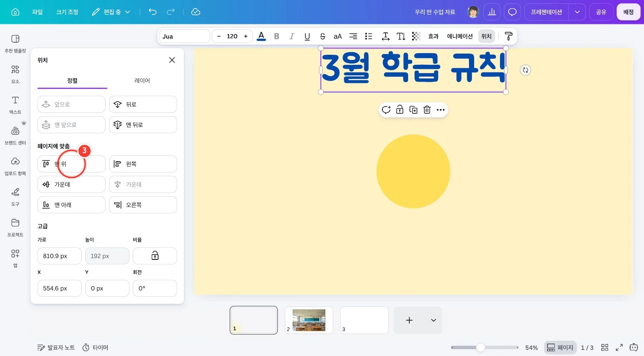Open the 요소 elements sidebar
644x356 pixels.
tap(15, 74)
